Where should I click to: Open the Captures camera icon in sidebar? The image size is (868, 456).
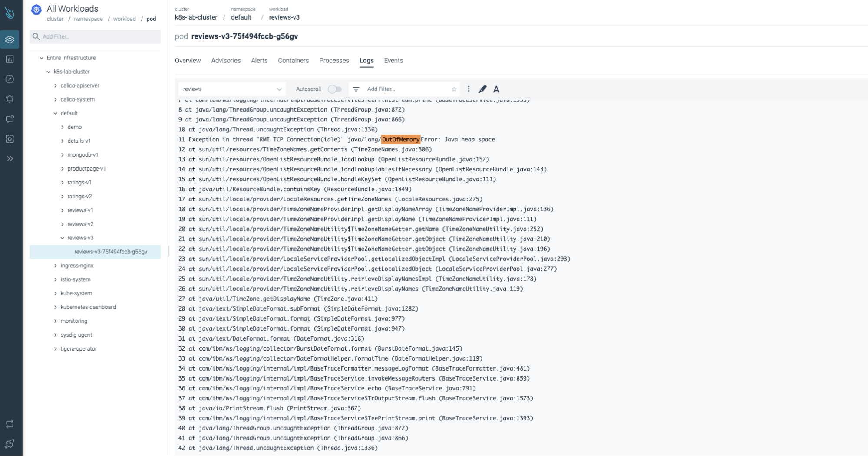coord(10,139)
